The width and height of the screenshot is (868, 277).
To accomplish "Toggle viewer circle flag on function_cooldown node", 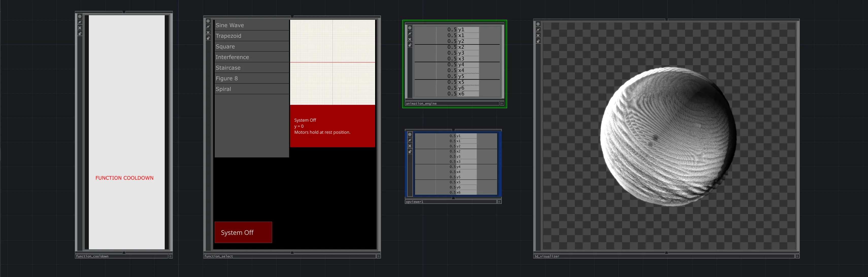I will [80, 17].
